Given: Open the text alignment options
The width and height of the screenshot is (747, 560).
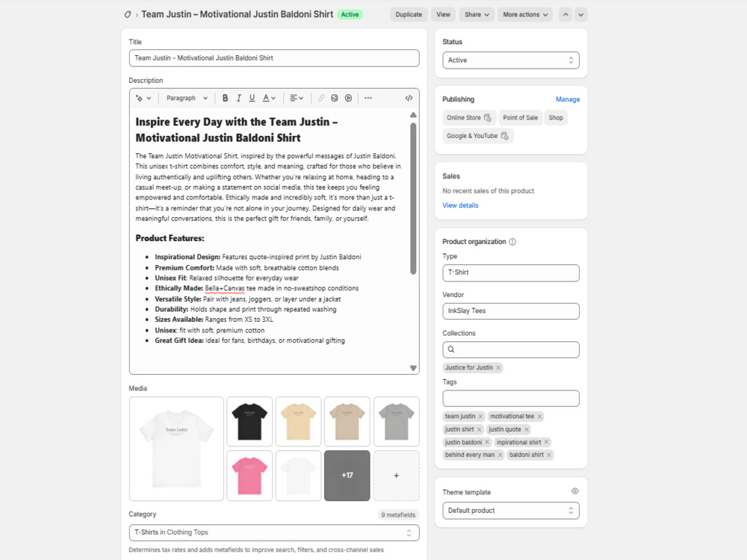Looking at the screenshot, I should (x=297, y=98).
